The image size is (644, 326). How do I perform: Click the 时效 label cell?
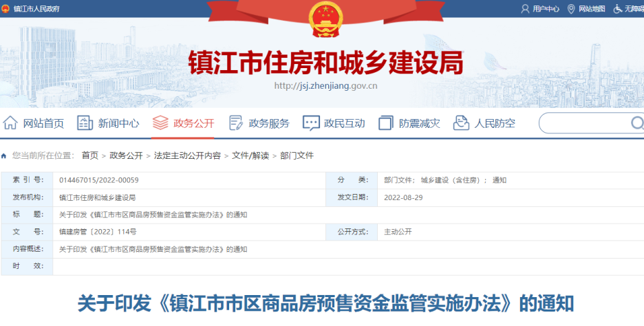pyautogui.click(x=27, y=266)
